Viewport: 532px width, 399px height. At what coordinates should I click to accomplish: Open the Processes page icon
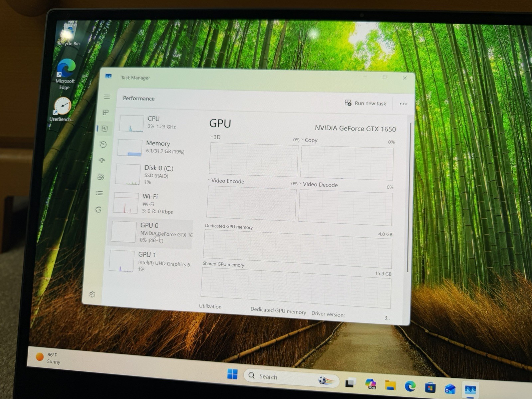106,112
